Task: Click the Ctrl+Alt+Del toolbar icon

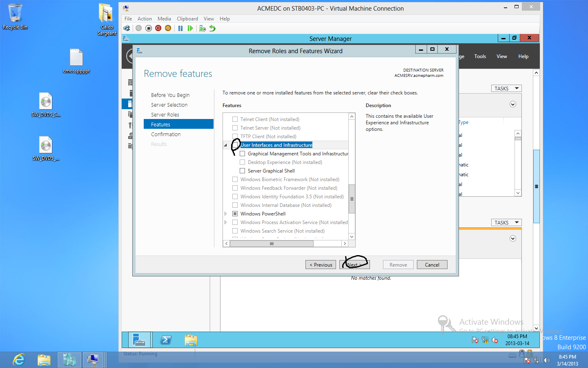Action: click(127, 28)
